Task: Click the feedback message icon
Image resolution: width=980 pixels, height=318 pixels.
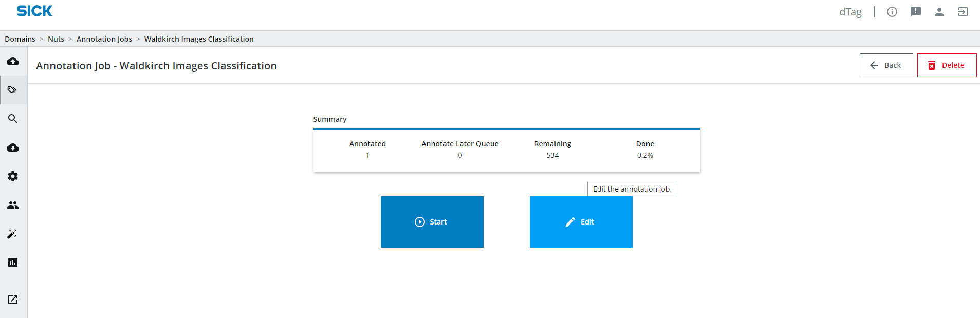Action: pyautogui.click(x=916, y=12)
